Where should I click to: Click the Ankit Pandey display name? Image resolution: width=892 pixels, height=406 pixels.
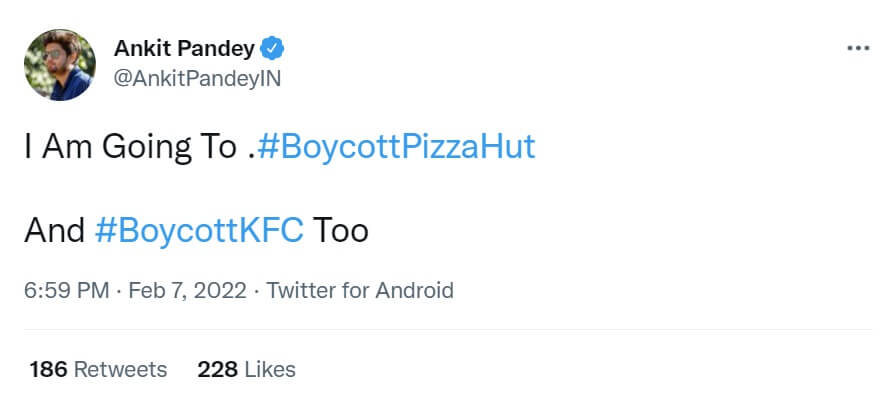[184, 48]
